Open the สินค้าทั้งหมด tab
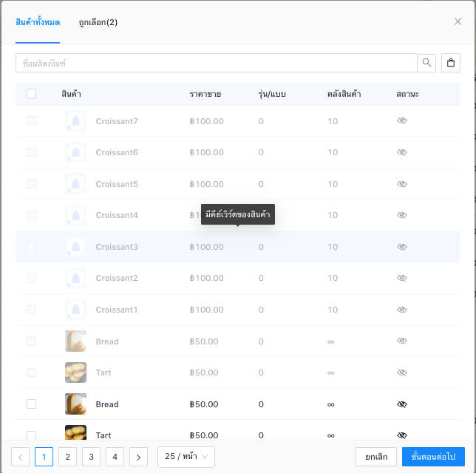Image resolution: width=476 pixels, height=473 pixels. (38, 22)
